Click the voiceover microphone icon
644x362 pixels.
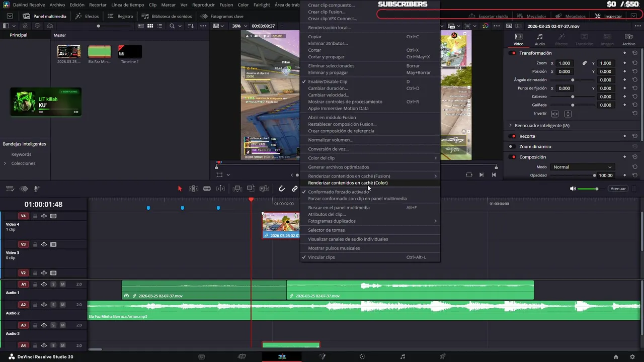pyautogui.click(x=37, y=189)
